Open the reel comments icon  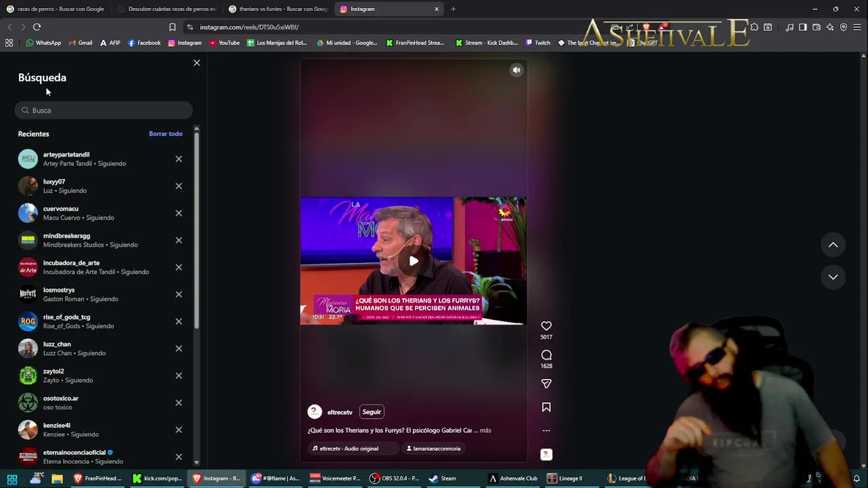pyautogui.click(x=547, y=355)
